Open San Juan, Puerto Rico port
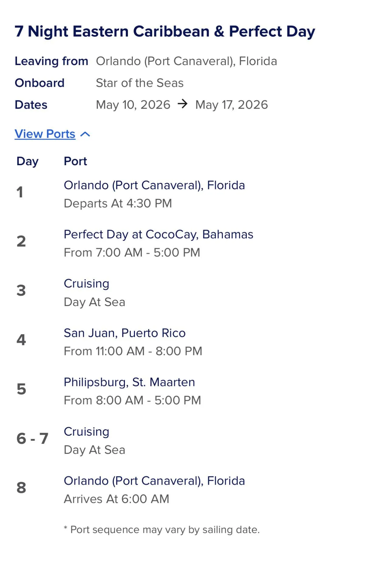Viewport: 392px width, 564px height. pos(125,333)
